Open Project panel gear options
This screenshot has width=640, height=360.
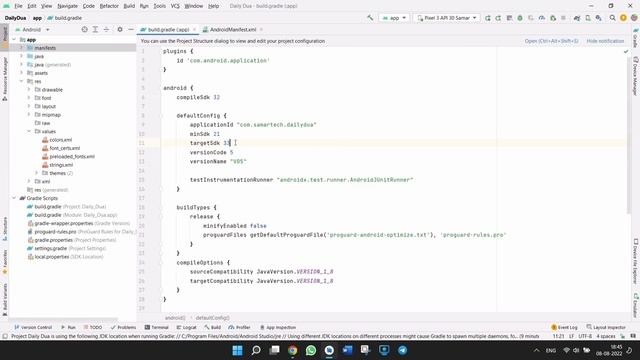click(120, 29)
